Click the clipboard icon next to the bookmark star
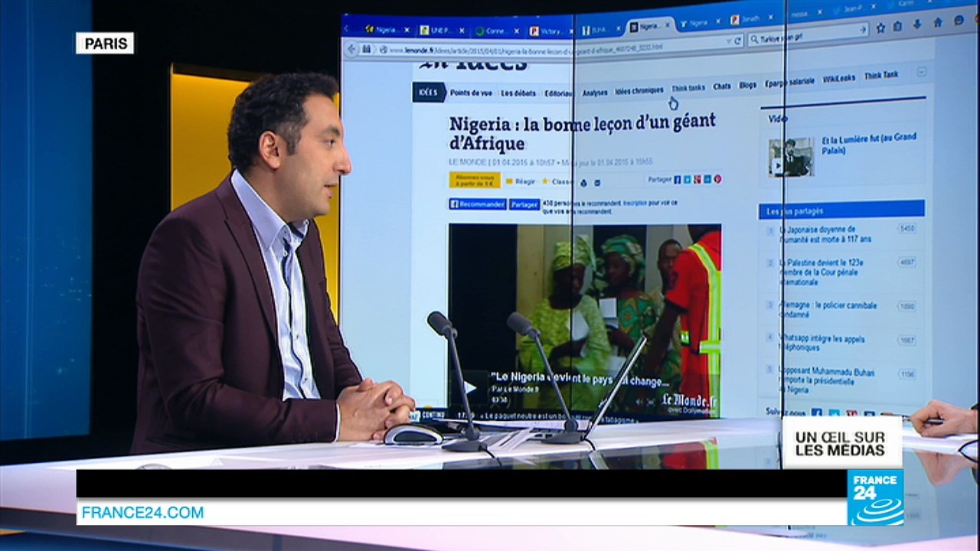Viewport: 980px width, 551px height. [x=896, y=26]
